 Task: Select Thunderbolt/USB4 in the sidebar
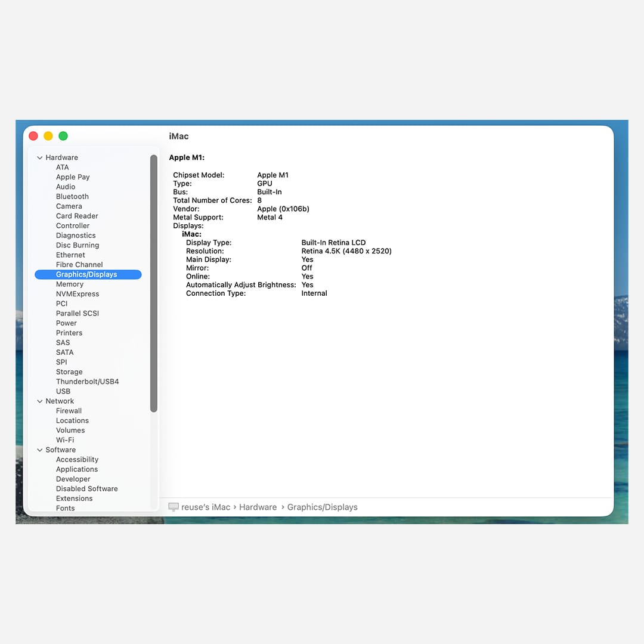[87, 382]
